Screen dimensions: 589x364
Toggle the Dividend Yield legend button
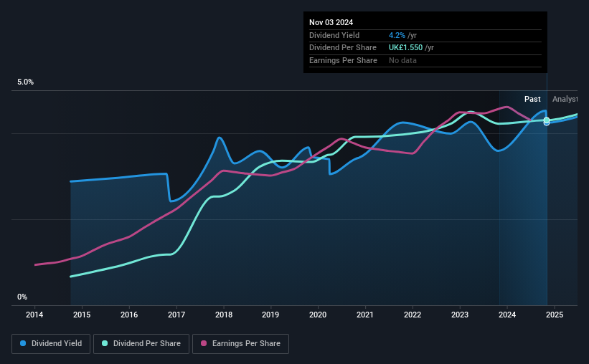coord(51,344)
